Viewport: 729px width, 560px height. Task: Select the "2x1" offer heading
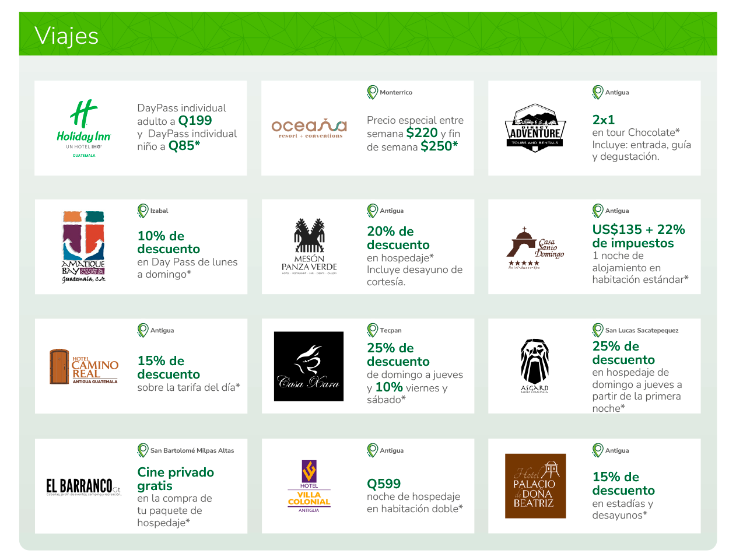604,120
